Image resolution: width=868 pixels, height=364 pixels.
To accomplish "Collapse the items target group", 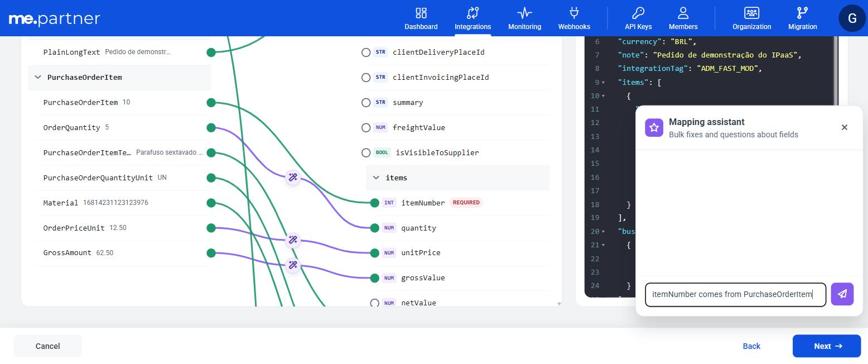I will (376, 178).
